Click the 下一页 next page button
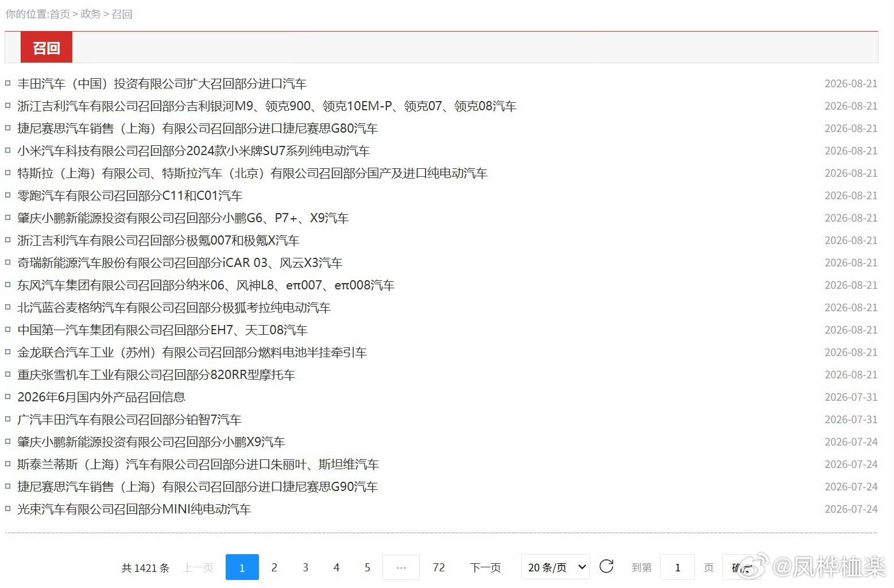Viewport: 894px width, 588px height. point(485,567)
